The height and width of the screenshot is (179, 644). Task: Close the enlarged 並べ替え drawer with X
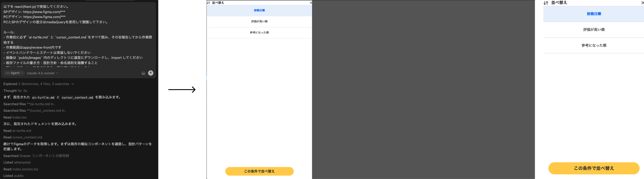coord(642,3)
